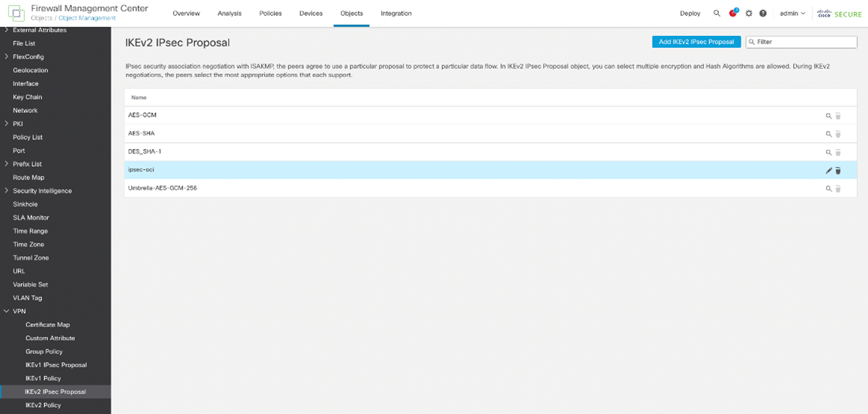Open the Policies menu tab
Screen dimensions: 868x414
(x=270, y=13)
